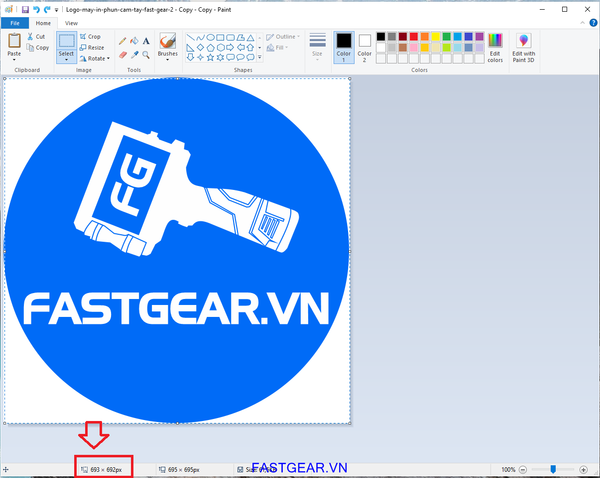The width and height of the screenshot is (600, 478).
Task: Save the image using the floppy disk icon
Action: tap(25, 10)
